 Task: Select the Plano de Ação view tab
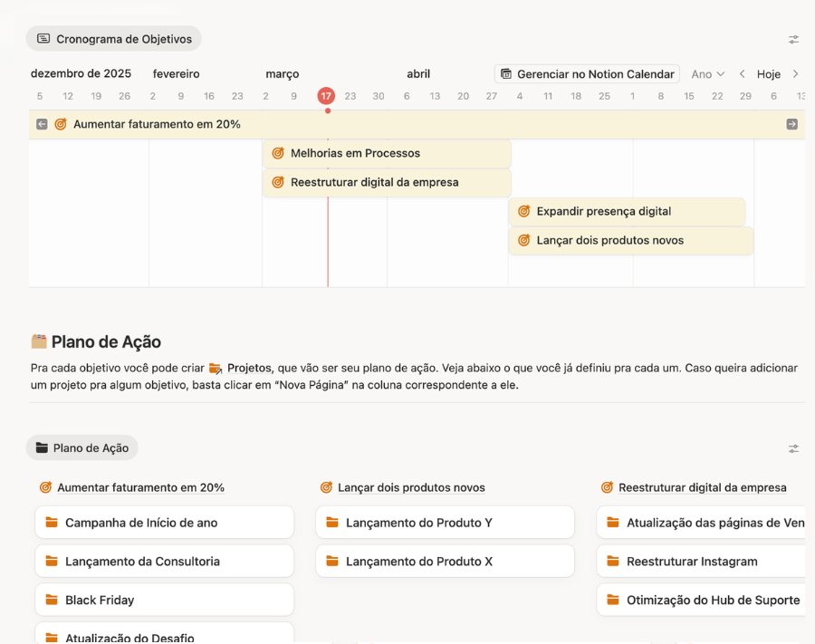(82, 448)
